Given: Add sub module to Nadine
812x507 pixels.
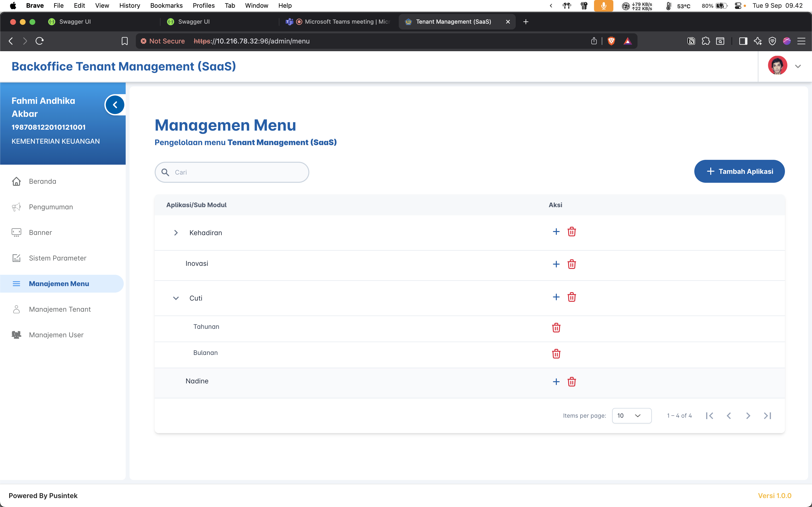Looking at the screenshot, I should (556, 382).
